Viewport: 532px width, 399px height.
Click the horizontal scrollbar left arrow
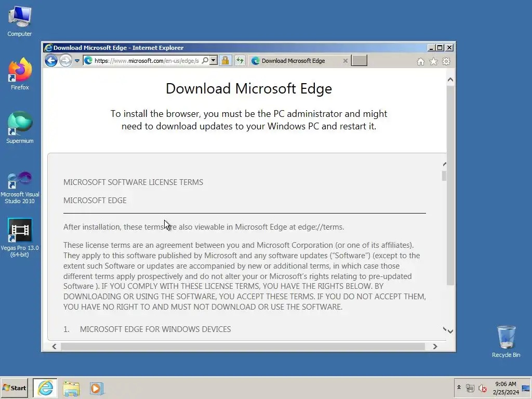54,347
